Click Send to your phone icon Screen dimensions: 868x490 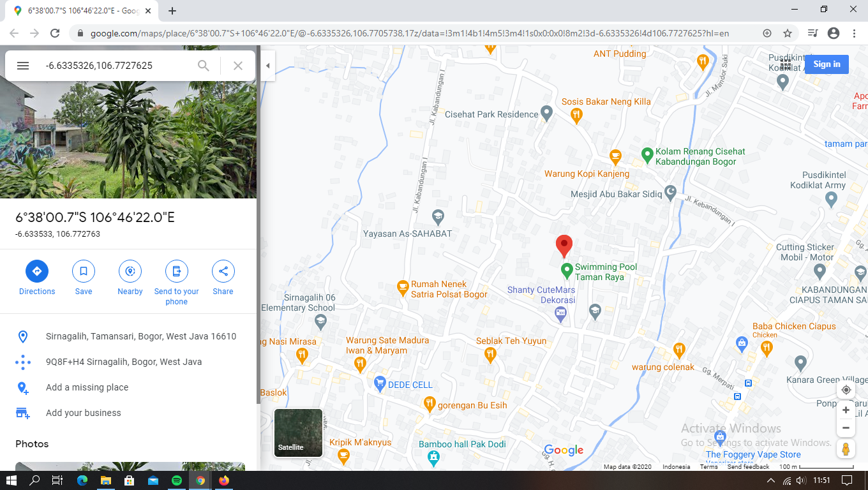point(177,271)
